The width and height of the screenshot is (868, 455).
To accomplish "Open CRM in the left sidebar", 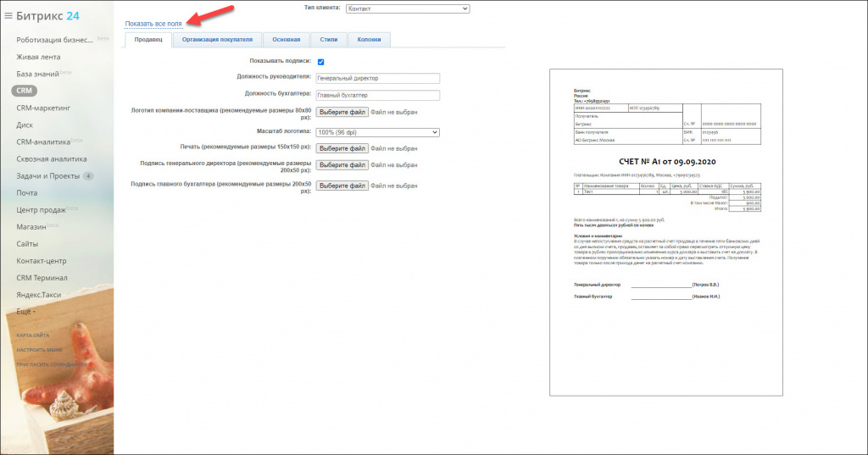I will tap(25, 91).
